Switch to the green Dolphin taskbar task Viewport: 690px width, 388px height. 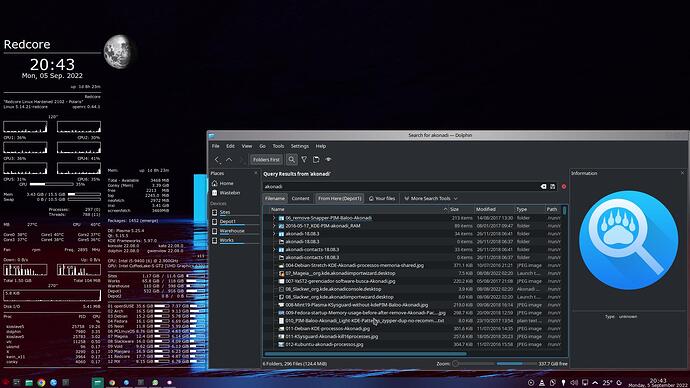[98, 383]
